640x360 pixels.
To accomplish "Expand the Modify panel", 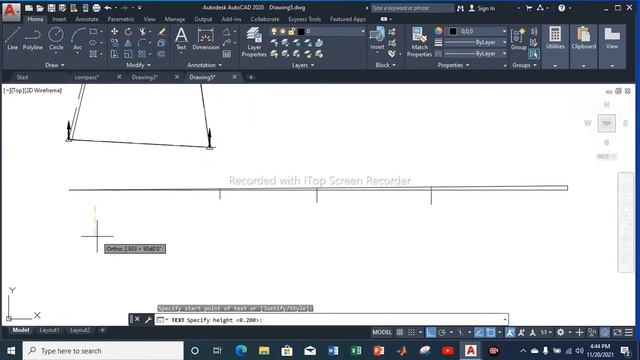I will [x=138, y=65].
